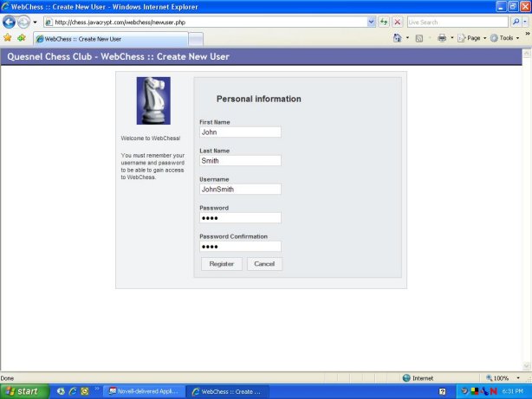Open the Tools menu
532x399 pixels.
tap(504, 38)
